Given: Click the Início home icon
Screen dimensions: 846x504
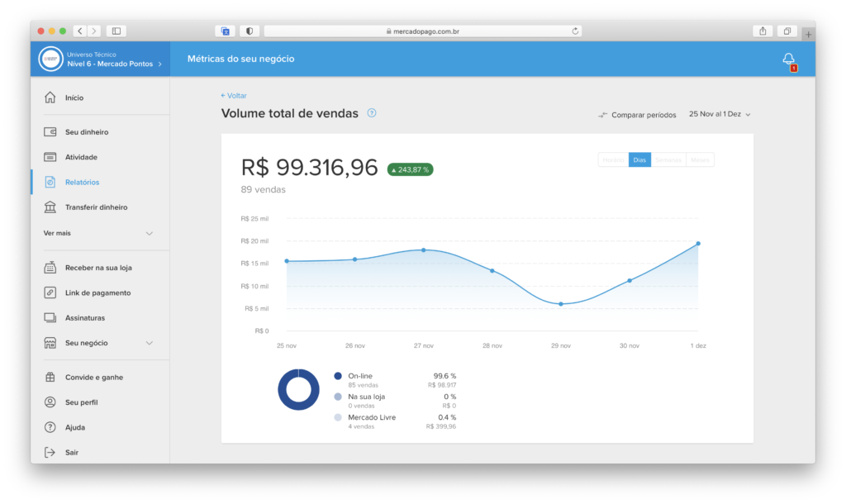Looking at the screenshot, I should (x=50, y=97).
